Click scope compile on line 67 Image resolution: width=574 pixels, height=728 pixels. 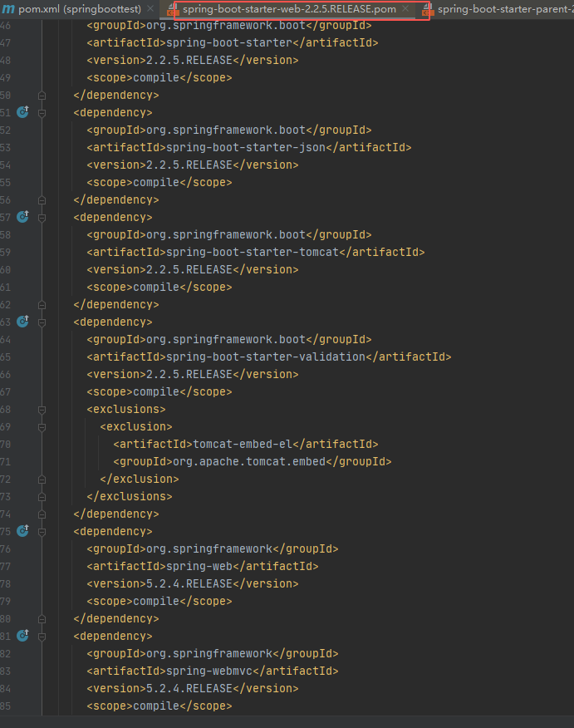point(156,392)
